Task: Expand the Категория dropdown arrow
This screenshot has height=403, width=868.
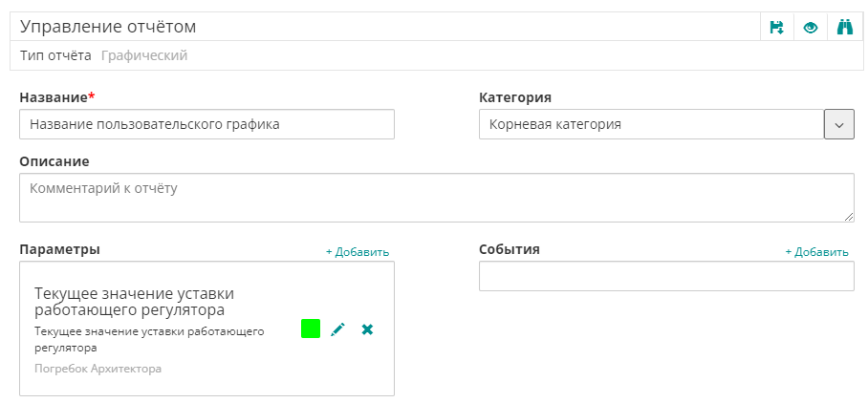Action: coord(839,124)
